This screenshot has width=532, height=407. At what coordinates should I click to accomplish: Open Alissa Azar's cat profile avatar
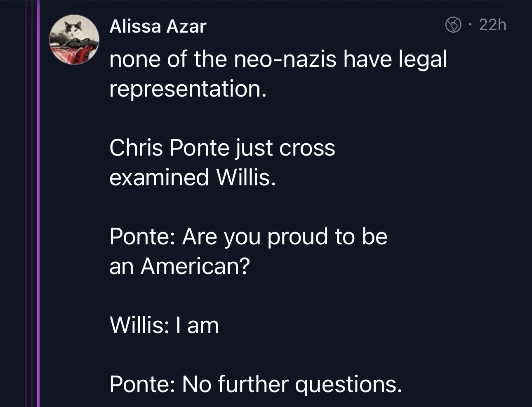click(74, 40)
